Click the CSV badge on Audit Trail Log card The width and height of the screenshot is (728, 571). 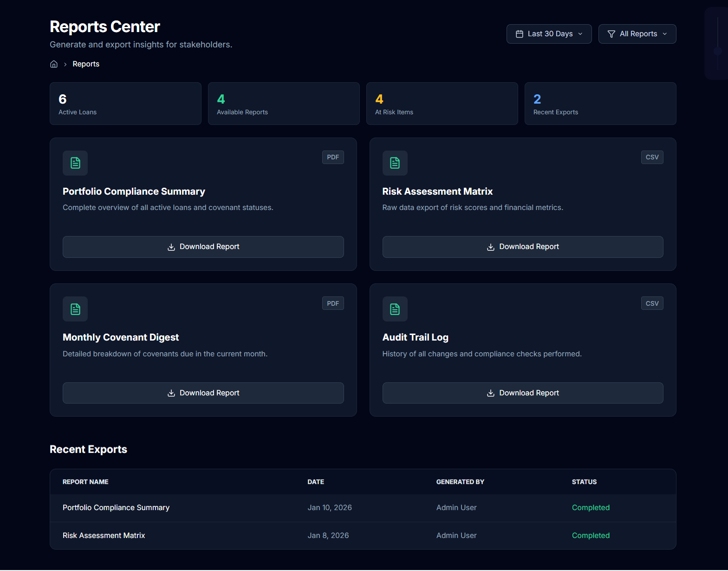coord(652,303)
